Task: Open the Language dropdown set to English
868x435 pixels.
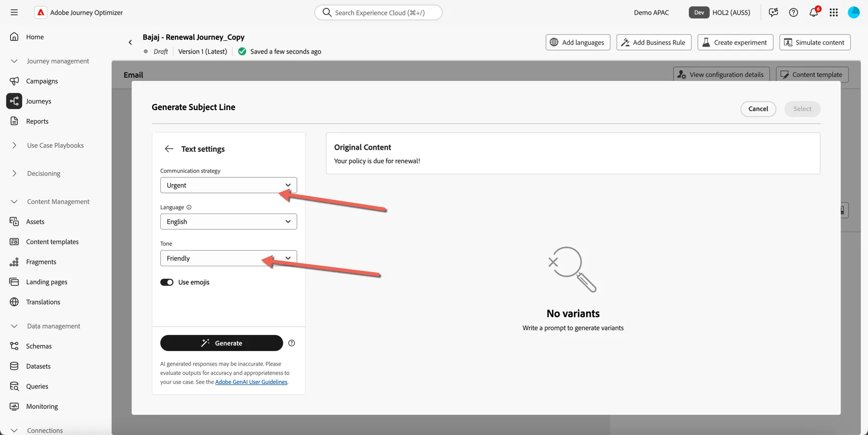Action: pyautogui.click(x=229, y=222)
